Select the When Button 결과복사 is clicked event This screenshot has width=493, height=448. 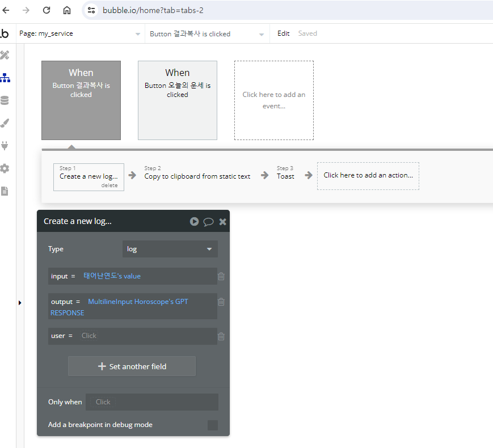[81, 100]
